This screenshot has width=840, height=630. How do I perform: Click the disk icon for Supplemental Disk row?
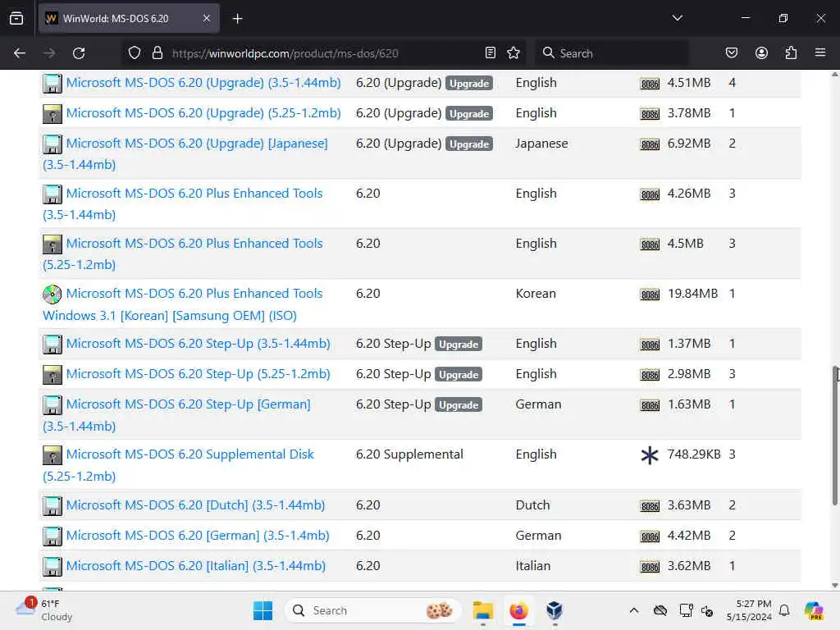(52, 455)
